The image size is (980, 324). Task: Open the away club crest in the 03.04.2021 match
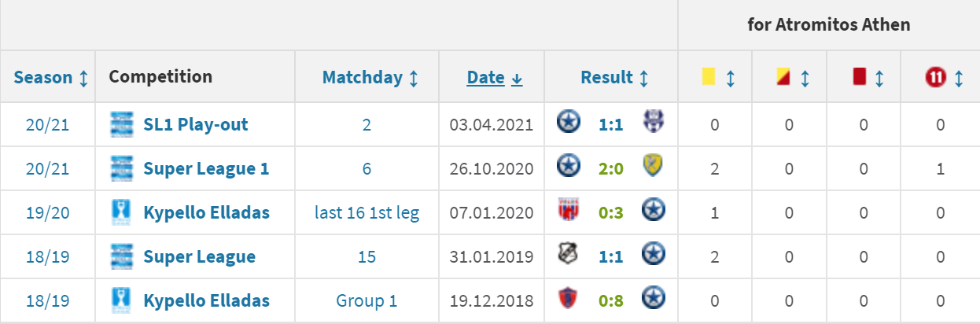pyautogui.click(x=654, y=124)
